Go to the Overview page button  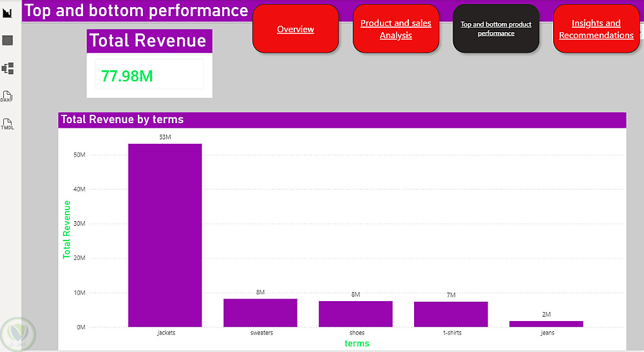[296, 29]
